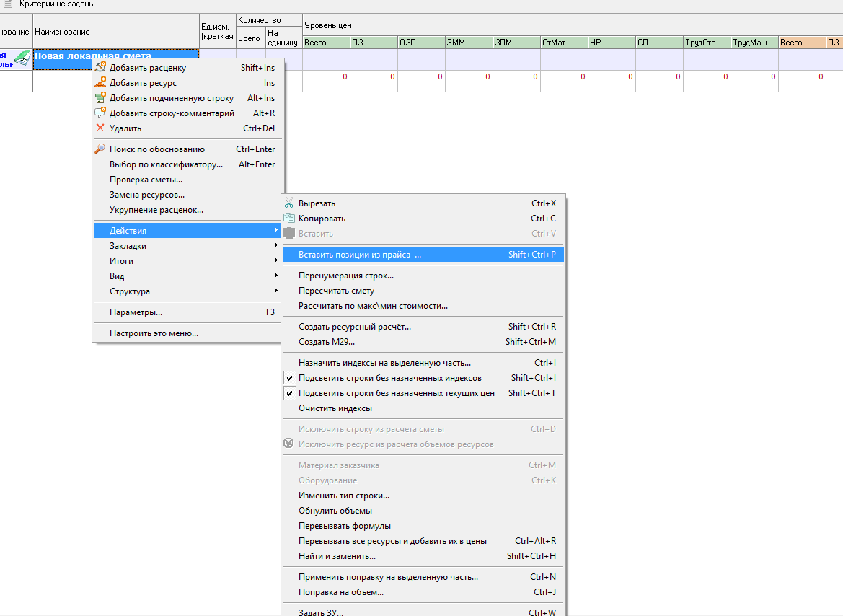Click the magnifier icon for Поиск по обоснованию
843x616 pixels.
click(101, 149)
